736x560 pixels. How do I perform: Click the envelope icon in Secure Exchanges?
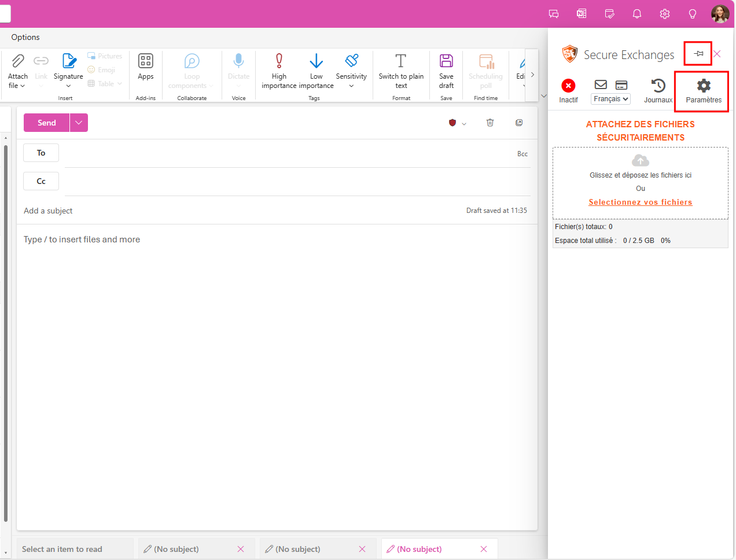coord(601,84)
